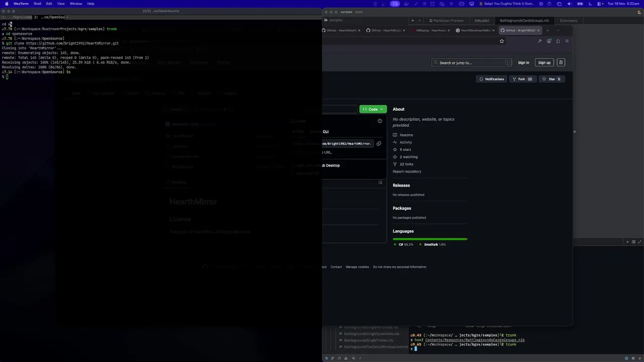The width and height of the screenshot is (644, 362).
Task: Select the GitHub CLI clone tab
Action: pyautogui.click(x=326, y=132)
